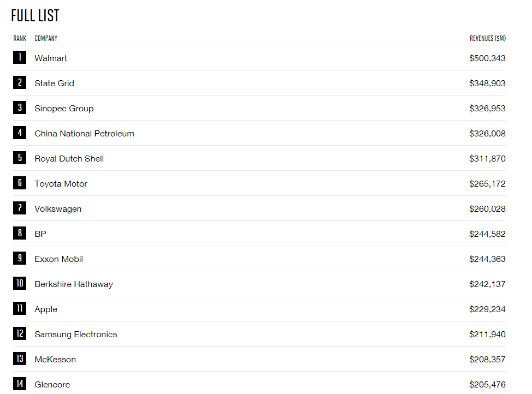This screenshot has width=532, height=394.
Task: Select the rank 12 badge beside Samsung Electronics
Action: point(20,333)
